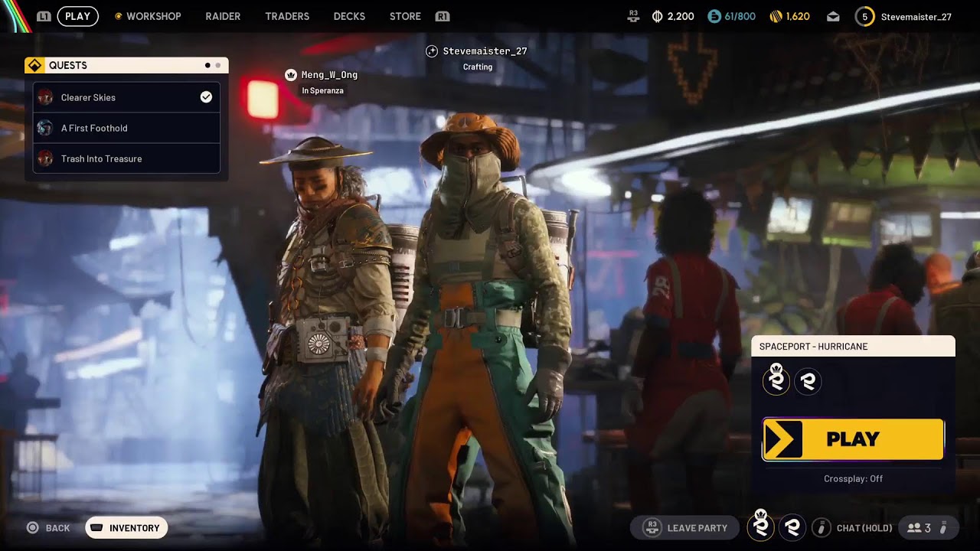This screenshot has height=551, width=980.
Task: Click the 61/800 stash capacity value
Action: click(x=740, y=16)
